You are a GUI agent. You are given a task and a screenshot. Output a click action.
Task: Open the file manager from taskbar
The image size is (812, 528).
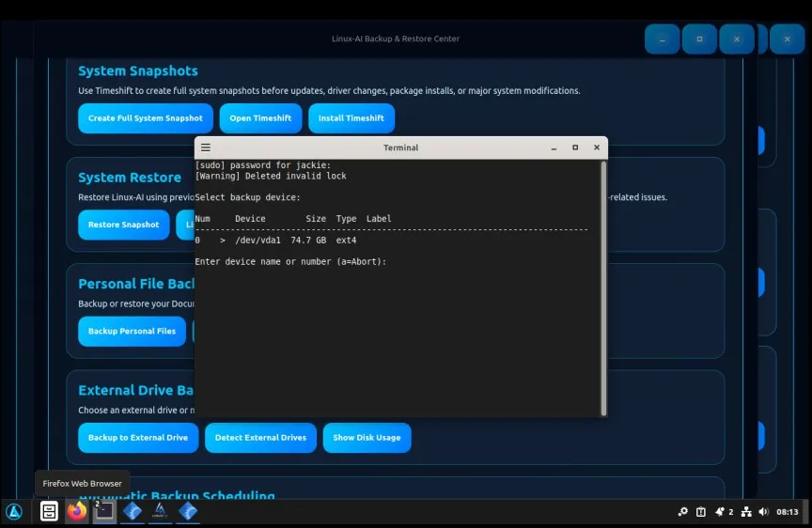(49, 511)
